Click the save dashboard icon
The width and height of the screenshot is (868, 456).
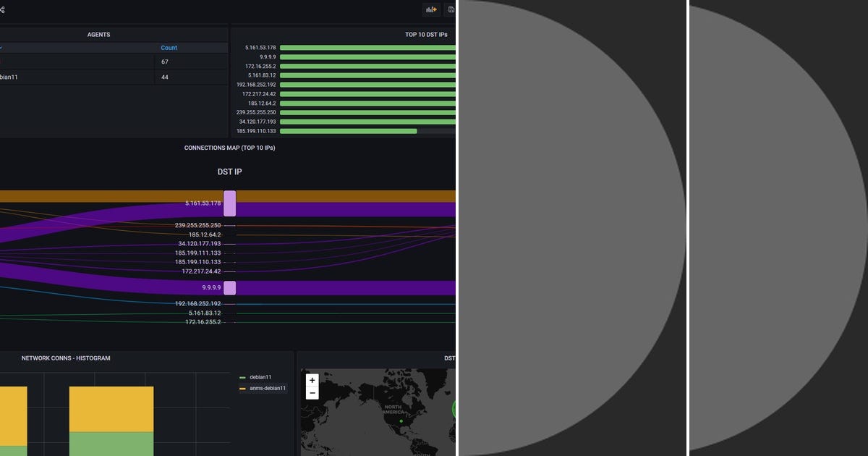tap(450, 9)
